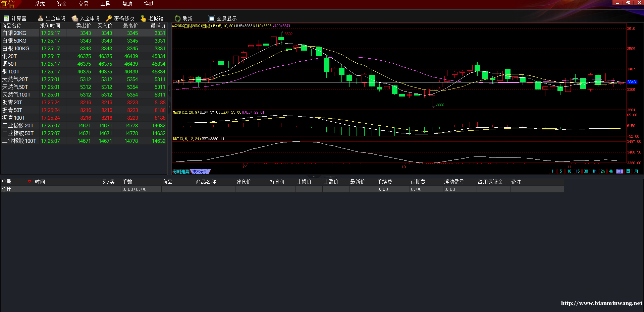Select the 白银 20KG quote row
The image size is (644, 312).
tap(84, 33)
